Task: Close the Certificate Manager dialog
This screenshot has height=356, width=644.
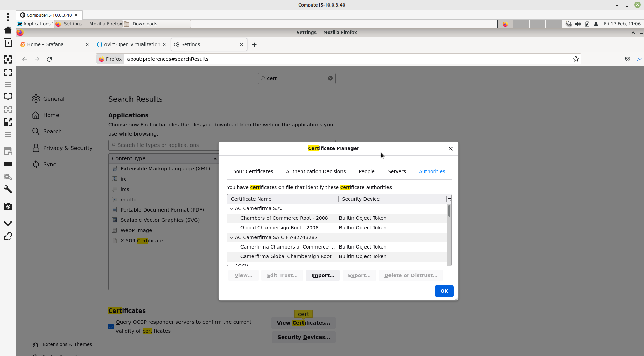Action: pyautogui.click(x=450, y=149)
